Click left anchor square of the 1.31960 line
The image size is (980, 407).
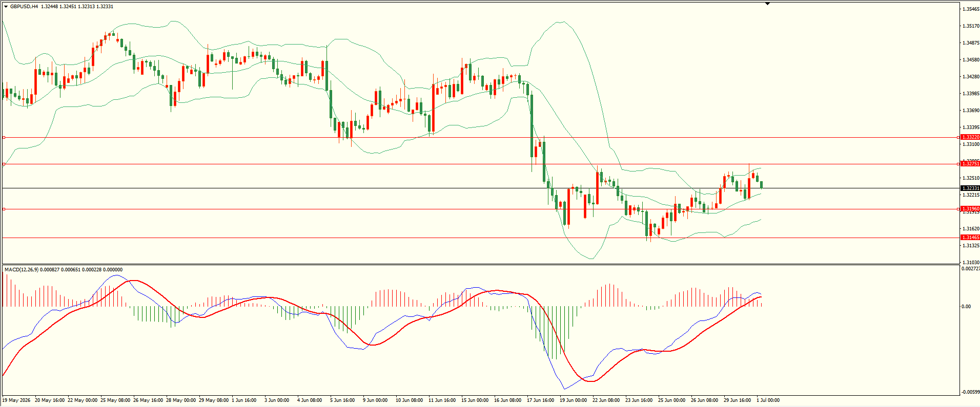pyautogui.click(x=4, y=209)
